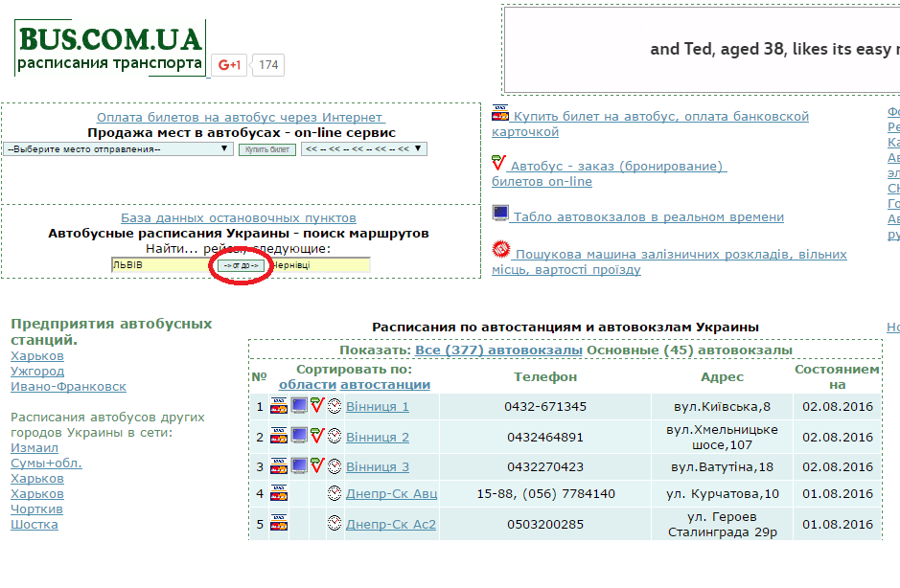
Task: Click the departure field containing ЛЬВІВ
Action: point(164,265)
